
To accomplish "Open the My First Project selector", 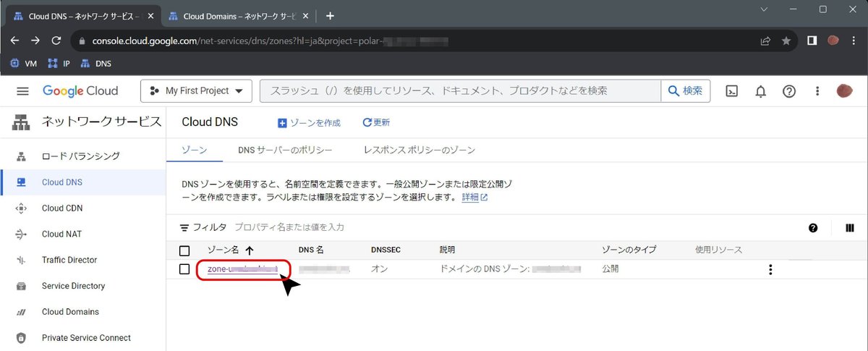I will [x=196, y=90].
